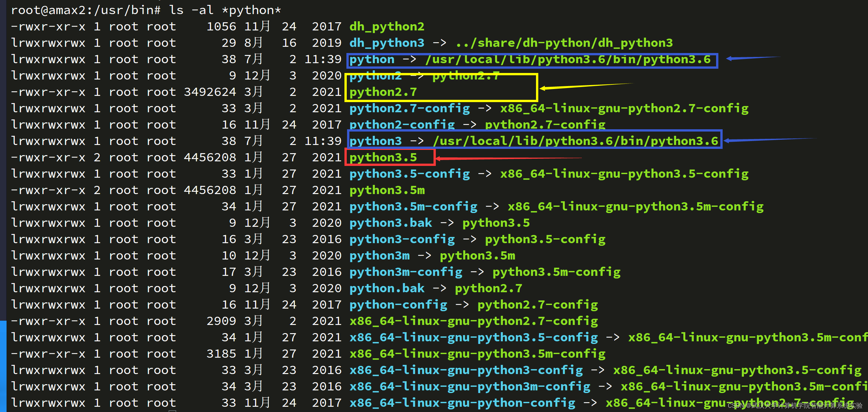
Task: Click the dh_python2 filename
Action: click(387, 26)
